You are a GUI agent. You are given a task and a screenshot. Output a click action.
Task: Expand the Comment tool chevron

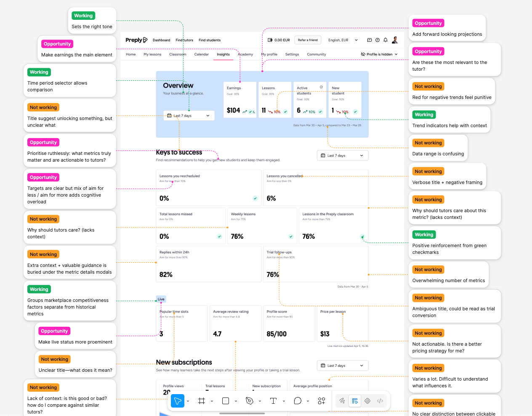[308, 401]
